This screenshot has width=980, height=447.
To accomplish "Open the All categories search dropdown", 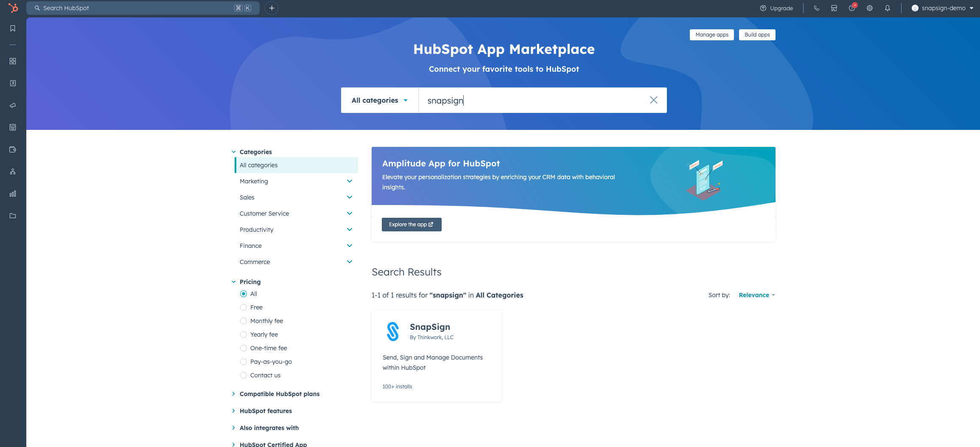I will (380, 100).
